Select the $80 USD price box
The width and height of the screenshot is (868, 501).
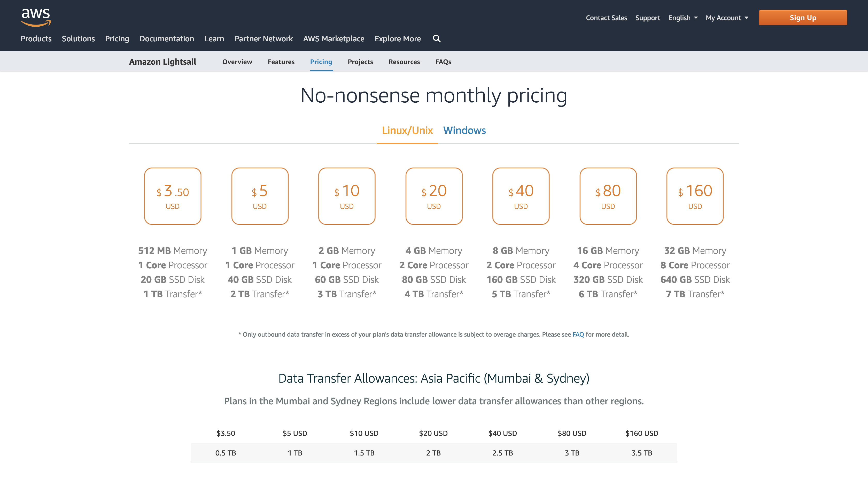tap(608, 196)
